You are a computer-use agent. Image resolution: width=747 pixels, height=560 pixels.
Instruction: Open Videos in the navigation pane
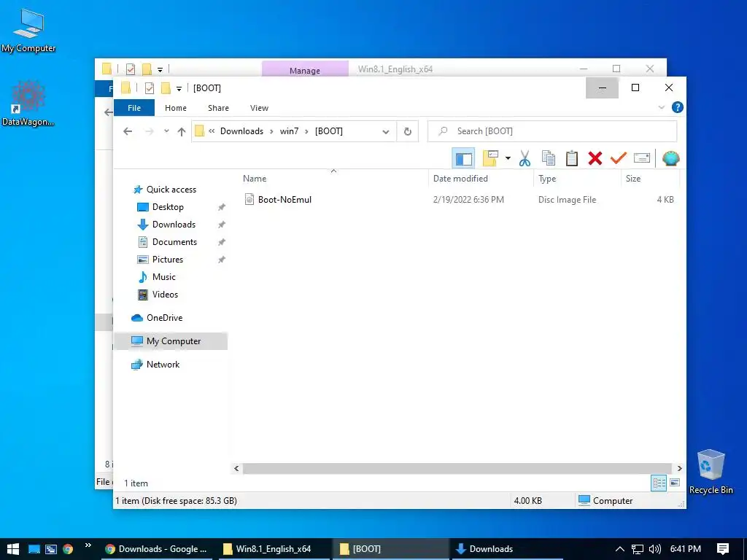[x=165, y=295]
